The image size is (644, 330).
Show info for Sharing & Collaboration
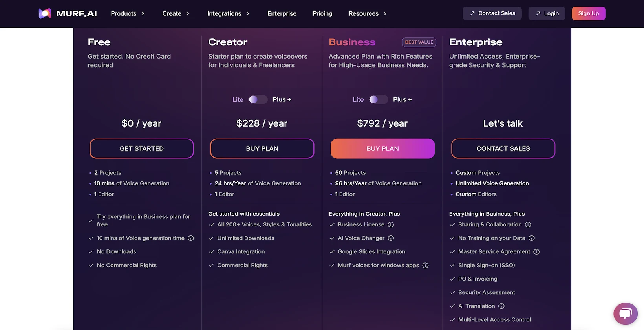coord(528,225)
